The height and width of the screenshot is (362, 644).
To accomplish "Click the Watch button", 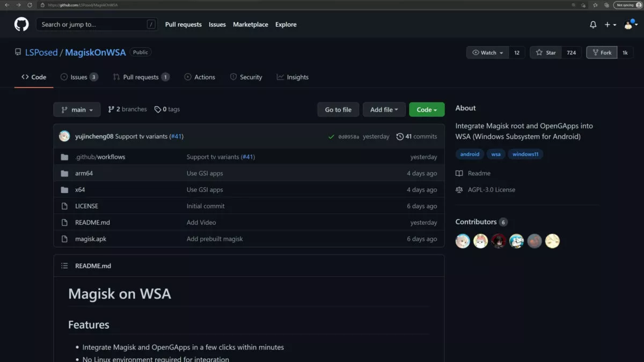I will 488,53.
